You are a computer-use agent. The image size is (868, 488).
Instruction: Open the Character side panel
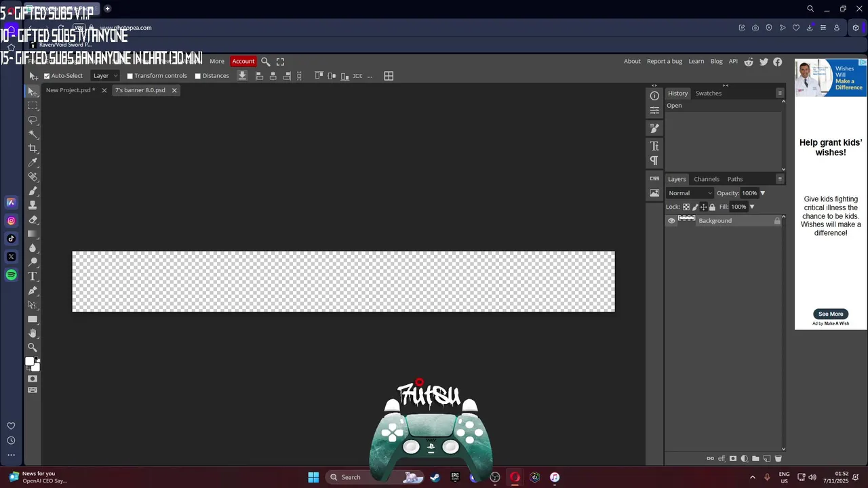pos(654,146)
